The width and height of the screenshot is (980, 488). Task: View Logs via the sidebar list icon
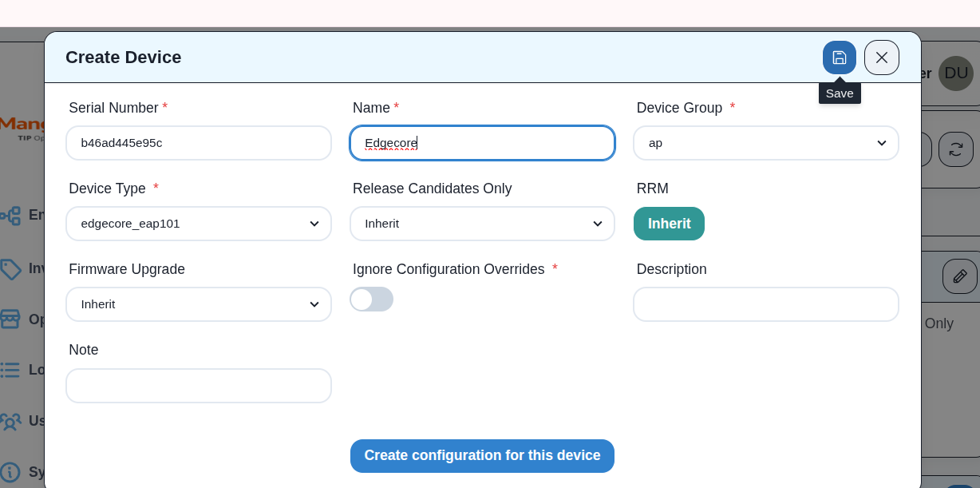tap(11, 370)
